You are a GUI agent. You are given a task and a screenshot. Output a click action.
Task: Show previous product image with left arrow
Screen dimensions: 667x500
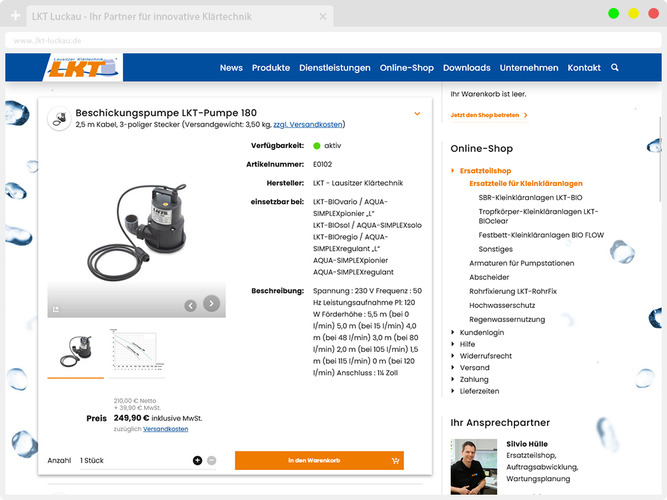tap(191, 306)
